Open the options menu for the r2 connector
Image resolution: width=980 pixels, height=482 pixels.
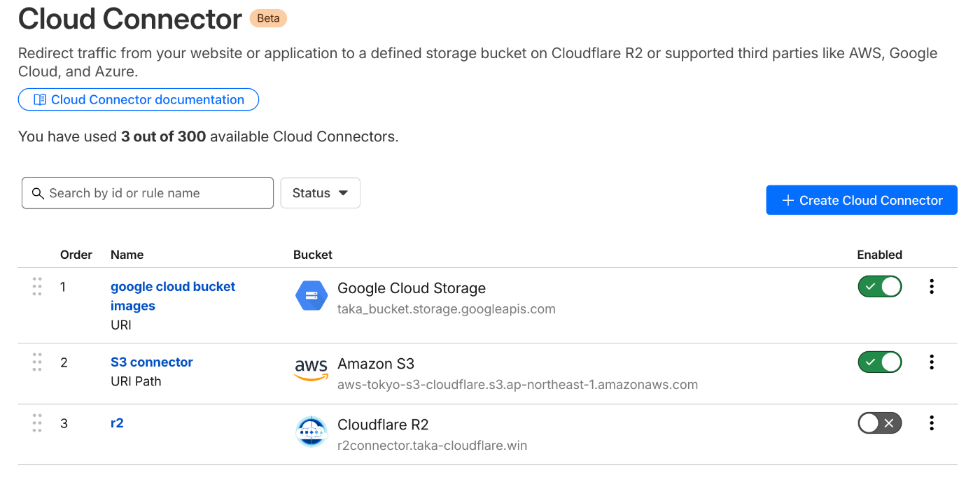[932, 423]
